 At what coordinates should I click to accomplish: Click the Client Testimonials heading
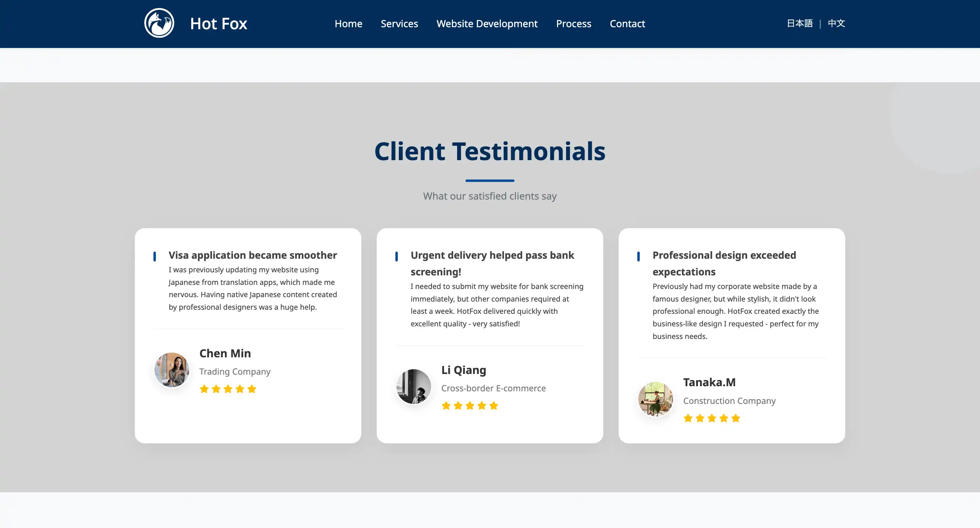point(490,151)
